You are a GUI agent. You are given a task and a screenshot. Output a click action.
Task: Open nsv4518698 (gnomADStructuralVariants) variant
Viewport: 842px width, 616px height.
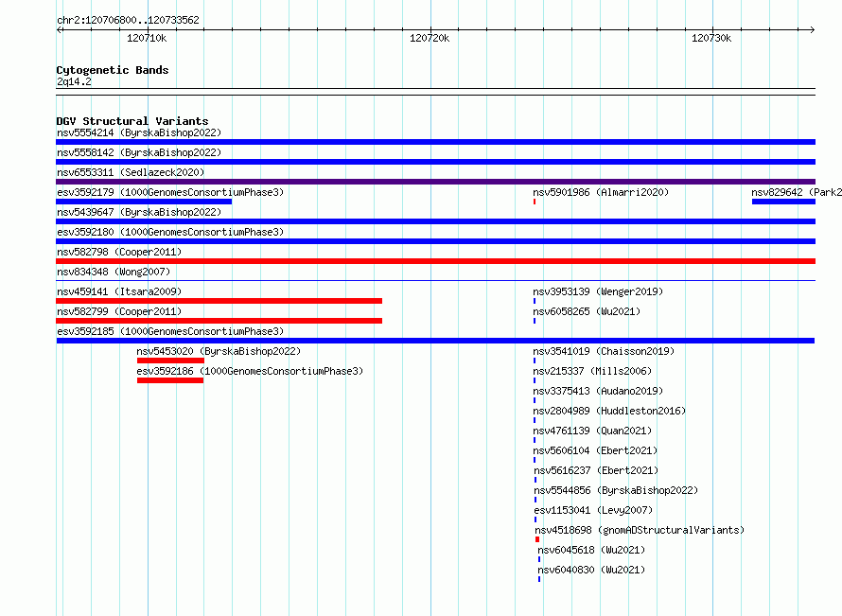click(x=640, y=530)
